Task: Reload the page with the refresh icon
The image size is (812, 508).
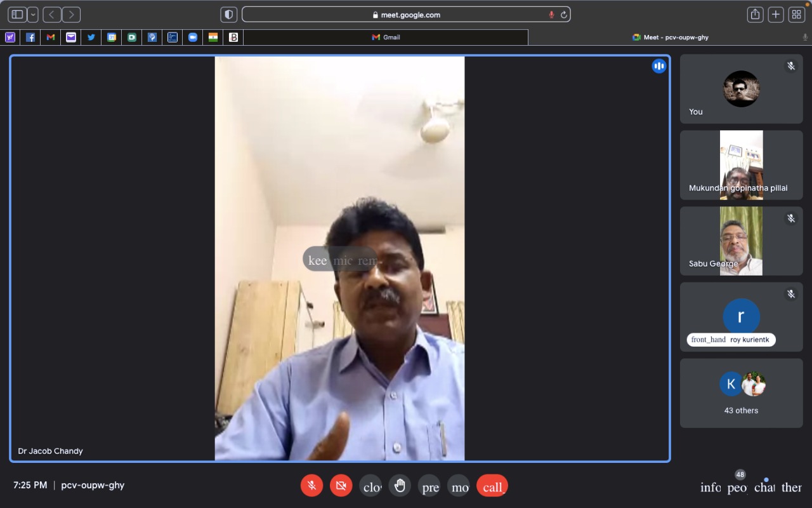Action: 563,15
